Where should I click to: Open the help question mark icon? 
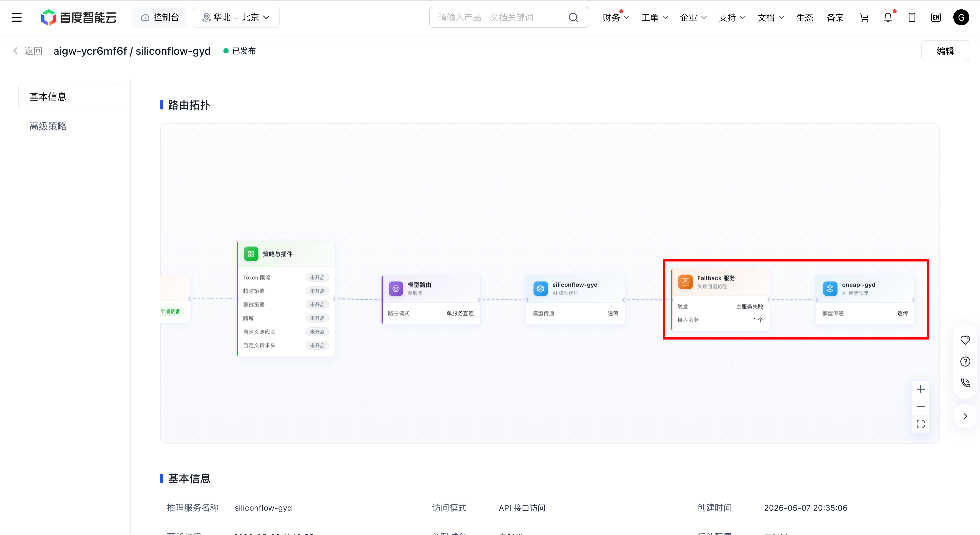coord(965,361)
